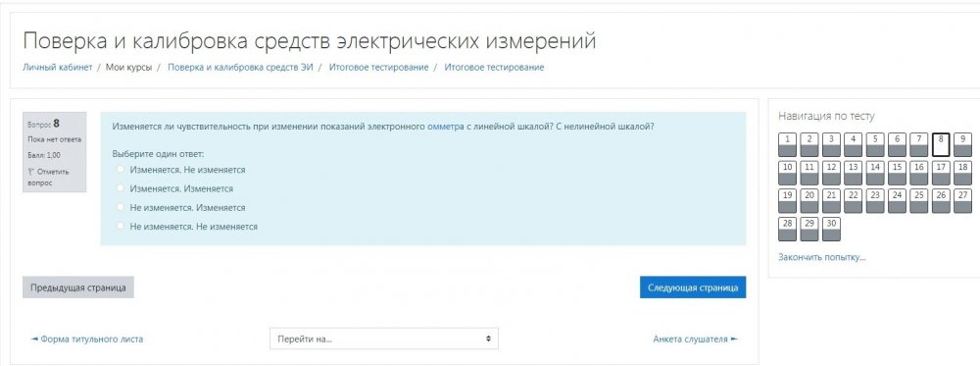
Task: Open the first 'Итоговое тестирование' breadcrumb
Action: point(378,67)
